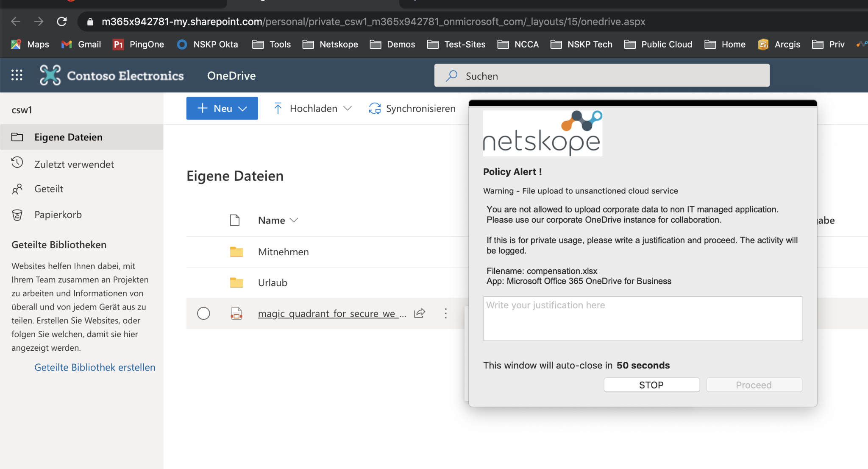Expand the Neu dropdown button
Image resolution: width=868 pixels, height=469 pixels.
pos(222,109)
